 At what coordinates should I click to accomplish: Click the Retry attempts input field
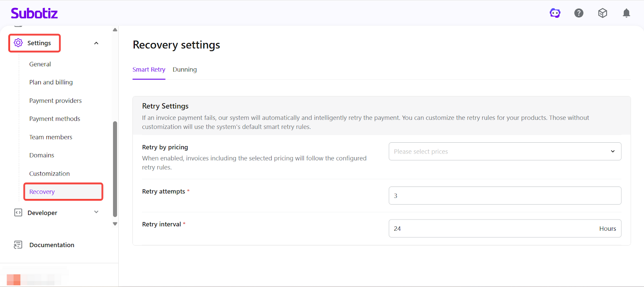(504, 196)
